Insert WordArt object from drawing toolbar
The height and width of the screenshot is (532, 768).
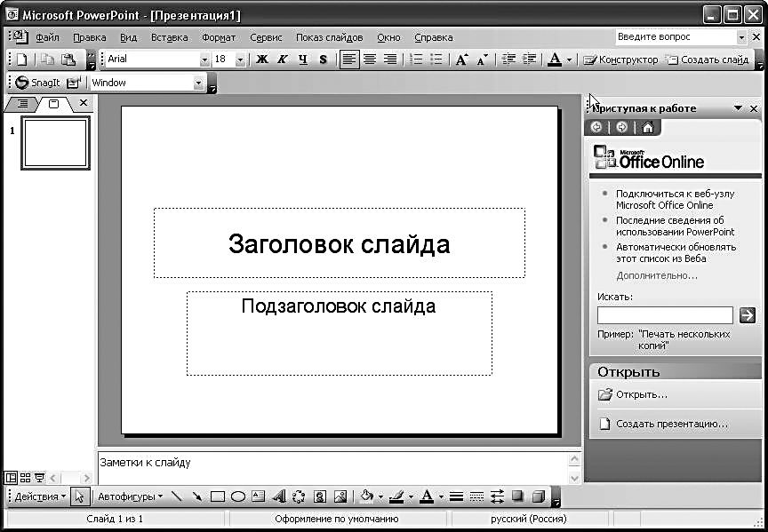(x=278, y=496)
